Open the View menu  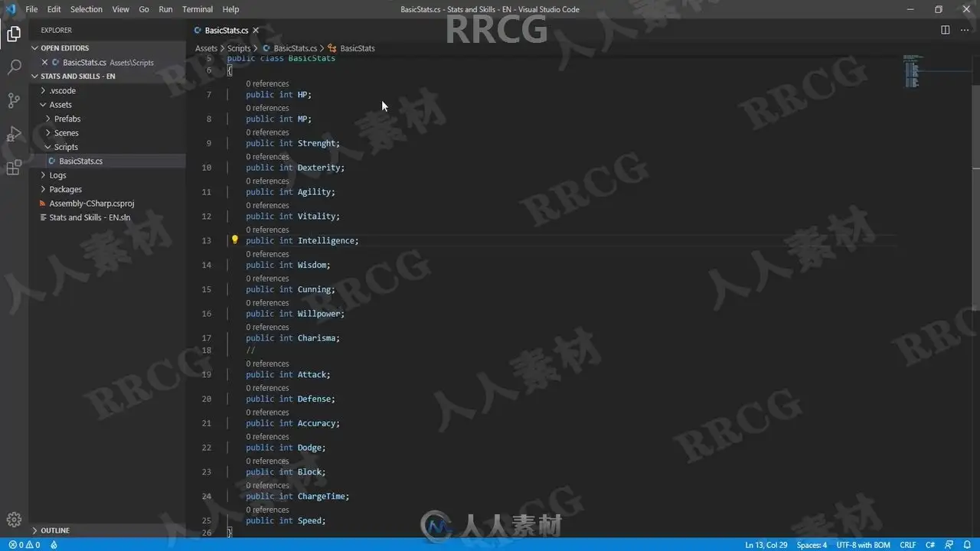(121, 9)
